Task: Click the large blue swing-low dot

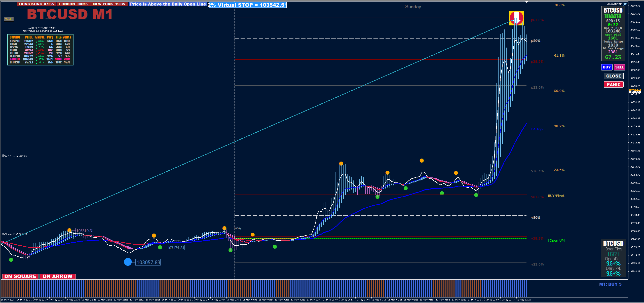Action: tap(128, 262)
